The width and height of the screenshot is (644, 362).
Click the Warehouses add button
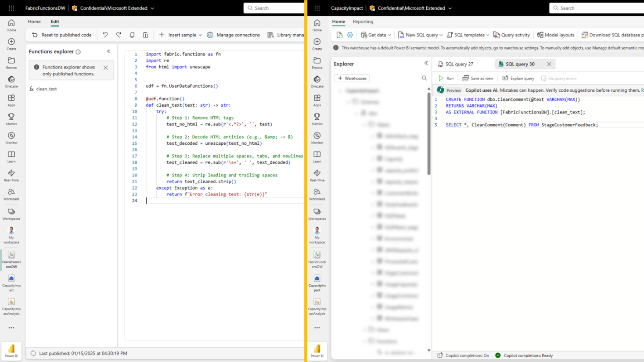[x=352, y=78]
